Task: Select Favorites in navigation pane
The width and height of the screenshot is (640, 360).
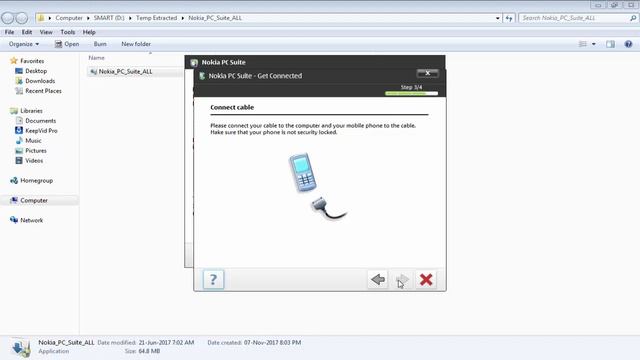Action: pyautogui.click(x=32, y=61)
